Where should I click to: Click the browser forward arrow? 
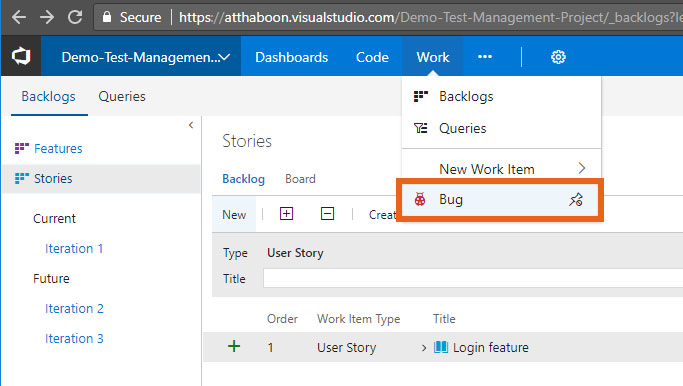[47, 17]
